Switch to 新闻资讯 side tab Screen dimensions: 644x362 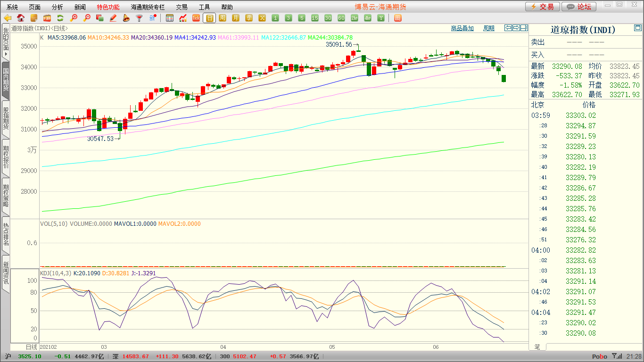(6, 273)
